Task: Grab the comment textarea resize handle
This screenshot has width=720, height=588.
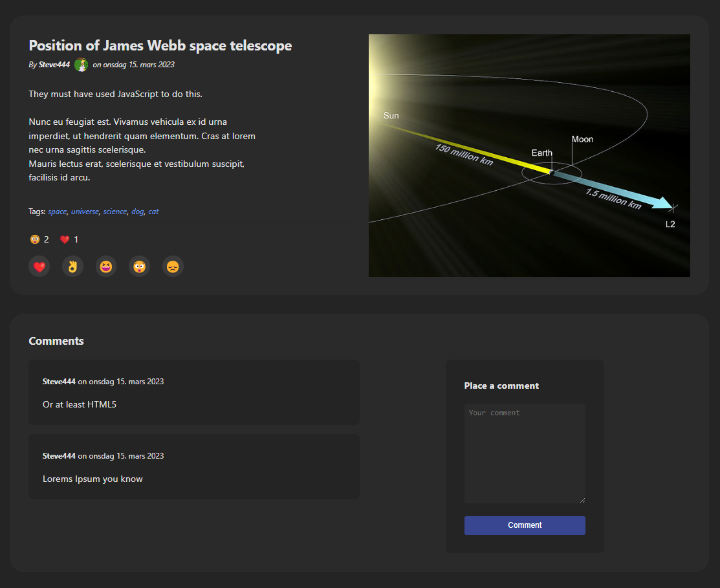Action: pyautogui.click(x=582, y=500)
